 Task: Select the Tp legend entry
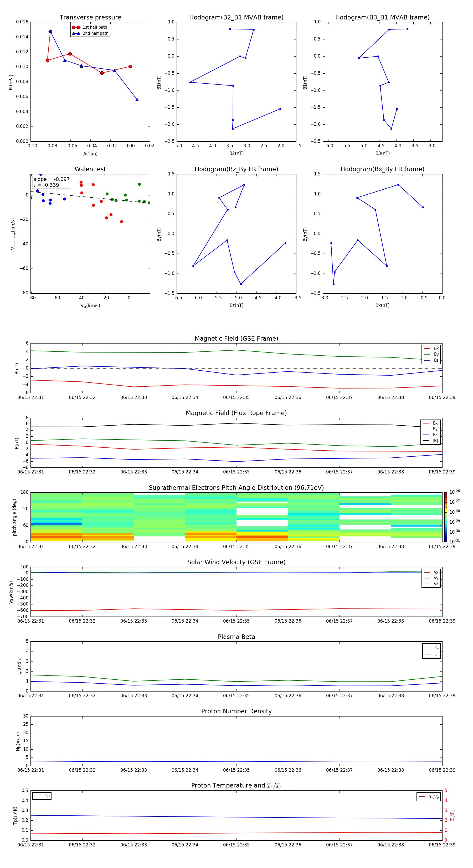[x=42, y=796]
